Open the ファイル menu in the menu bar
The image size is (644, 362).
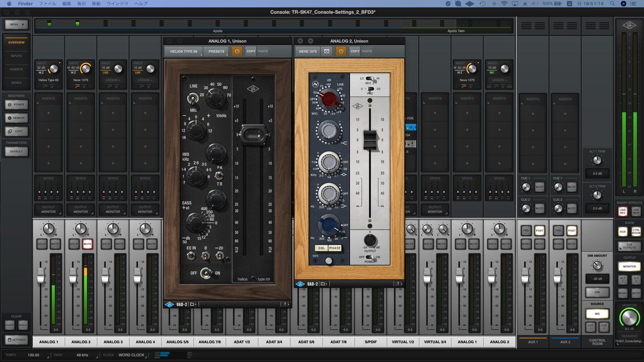tap(47, 3)
